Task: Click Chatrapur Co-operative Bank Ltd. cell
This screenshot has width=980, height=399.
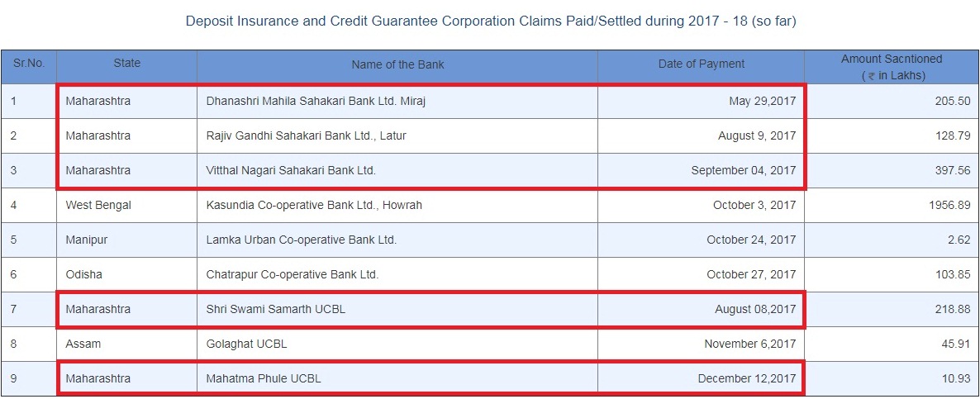Action: click(293, 274)
